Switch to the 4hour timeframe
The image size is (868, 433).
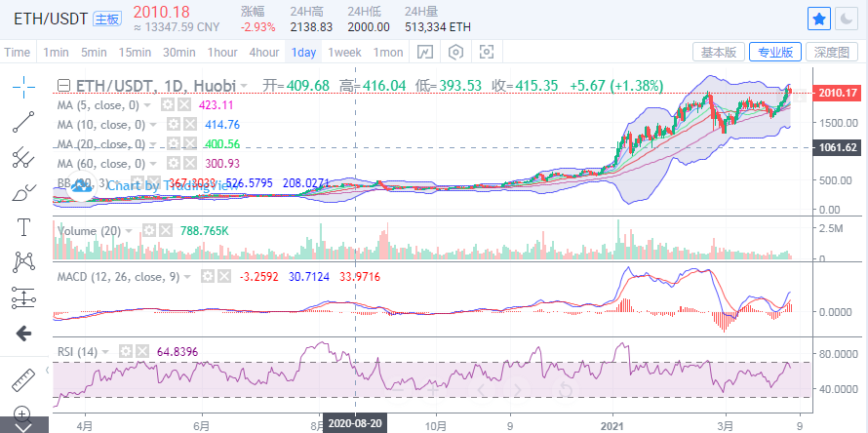click(263, 53)
